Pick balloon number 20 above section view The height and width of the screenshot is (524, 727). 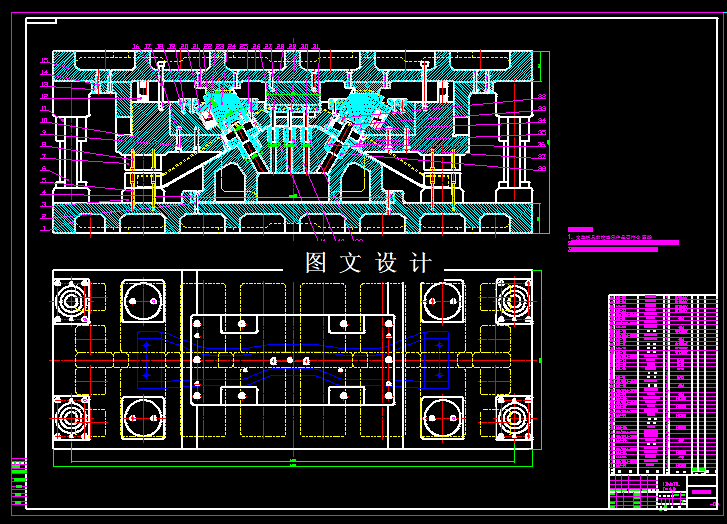pyautogui.click(x=184, y=46)
